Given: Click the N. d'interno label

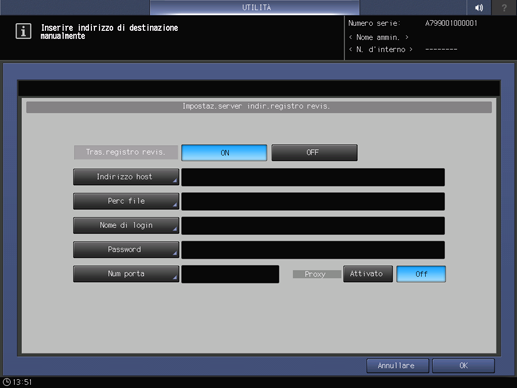Looking at the screenshot, I should 381,50.
